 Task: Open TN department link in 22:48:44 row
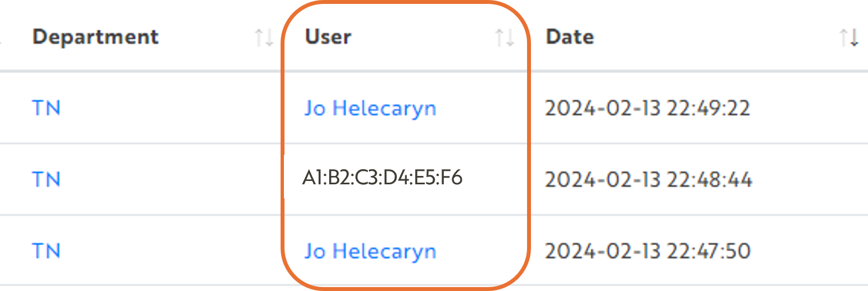click(x=46, y=179)
